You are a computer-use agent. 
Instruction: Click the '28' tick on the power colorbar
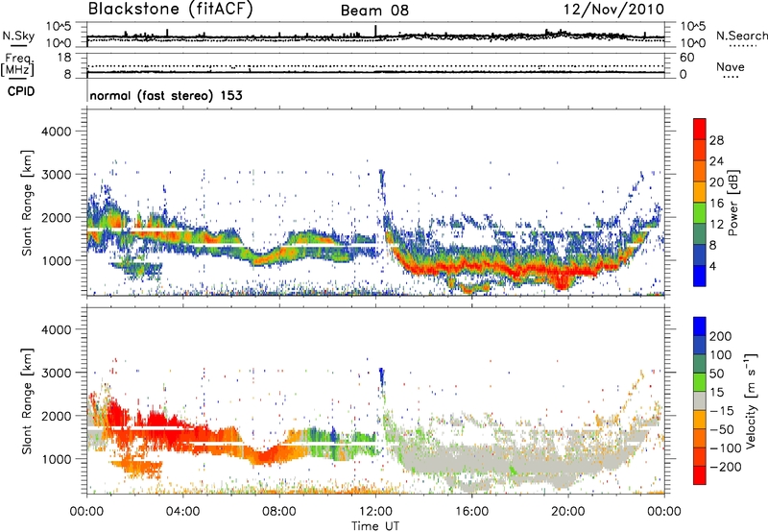tap(716, 140)
